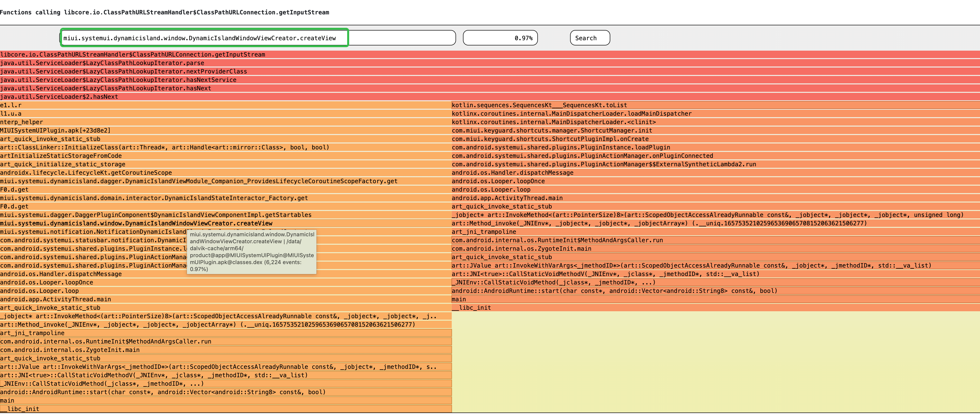Viewport: 980px width, 414px height.
Task: Click the 0.97% percentage field
Action: tap(500, 38)
